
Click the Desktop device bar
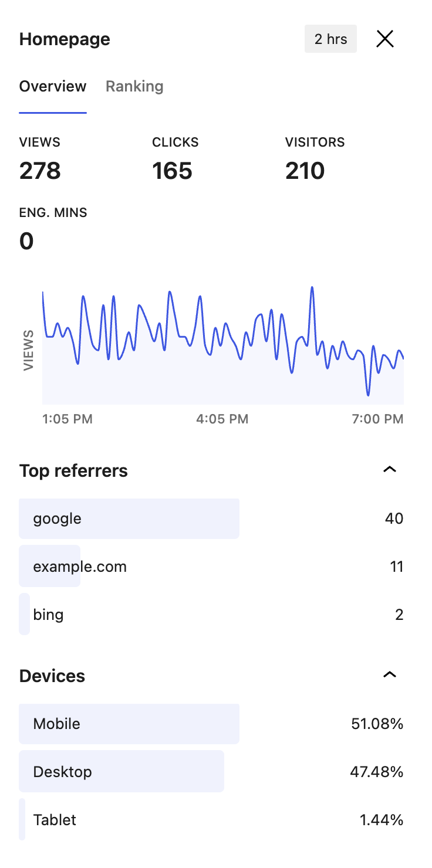click(122, 772)
